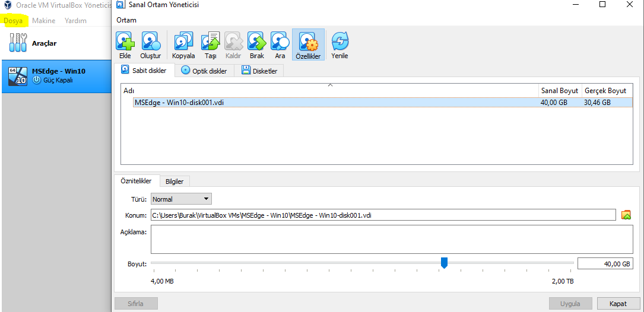The height and width of the screenshot is (312, 644).
Task: Select the MSEdge - Win10-disk001.vdi row
Action: click(x=383, y=102)
